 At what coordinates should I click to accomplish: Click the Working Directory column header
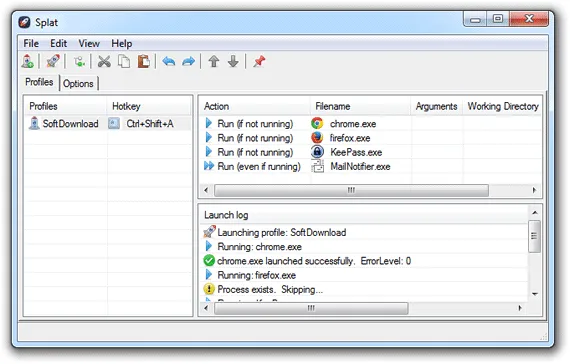click(503, 106)
